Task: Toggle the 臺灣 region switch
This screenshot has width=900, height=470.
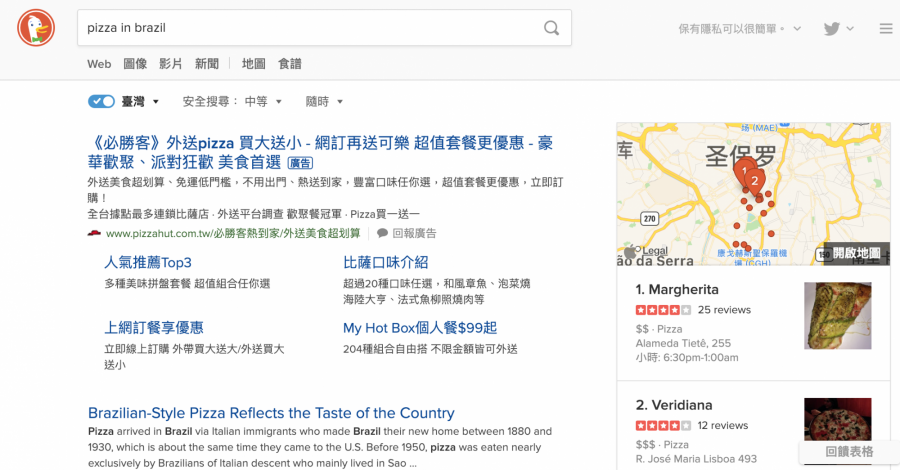Action: 101,102
